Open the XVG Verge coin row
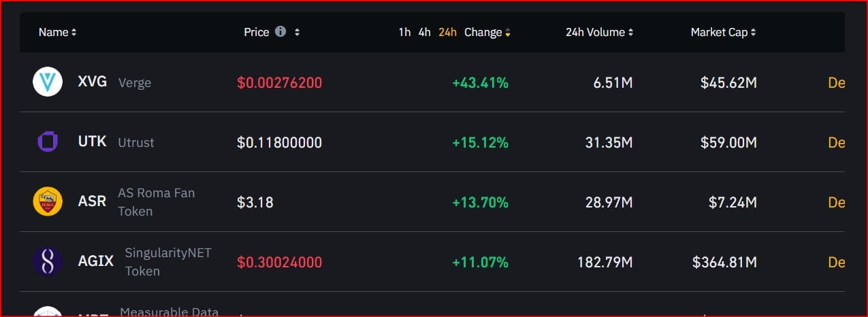 coord(93,82)
